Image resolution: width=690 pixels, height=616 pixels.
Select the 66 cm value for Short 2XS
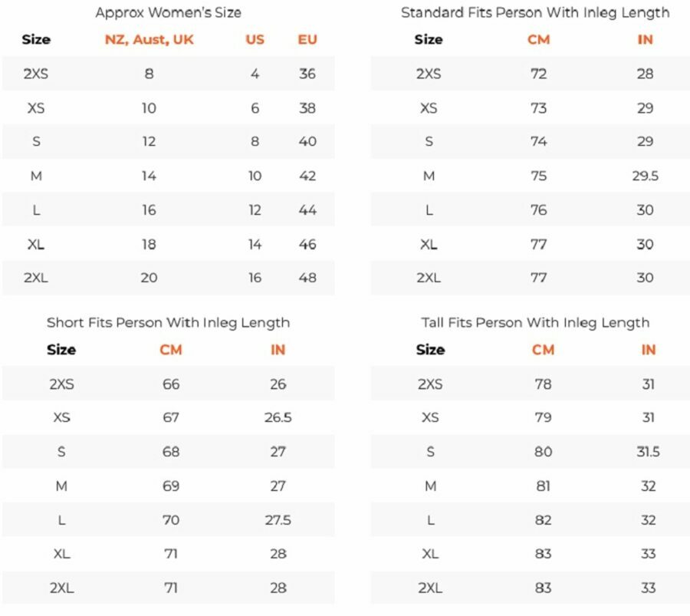tap(171, 384)
